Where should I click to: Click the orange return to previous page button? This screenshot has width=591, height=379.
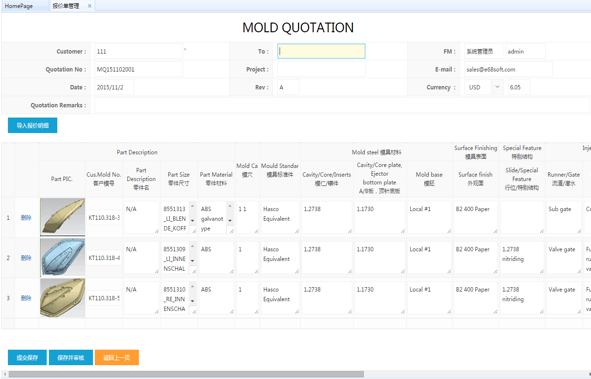pyautogui.click(x=117, y=358)
